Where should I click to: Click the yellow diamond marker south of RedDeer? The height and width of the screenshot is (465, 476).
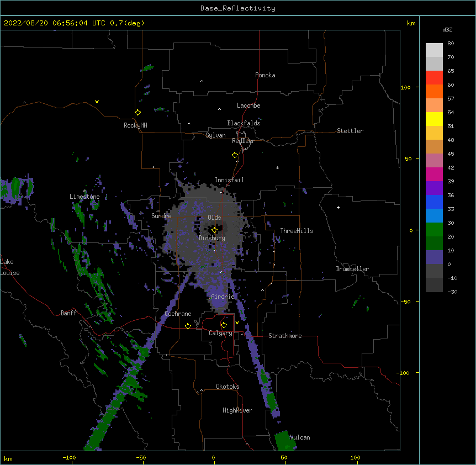(x=235, y=155)
